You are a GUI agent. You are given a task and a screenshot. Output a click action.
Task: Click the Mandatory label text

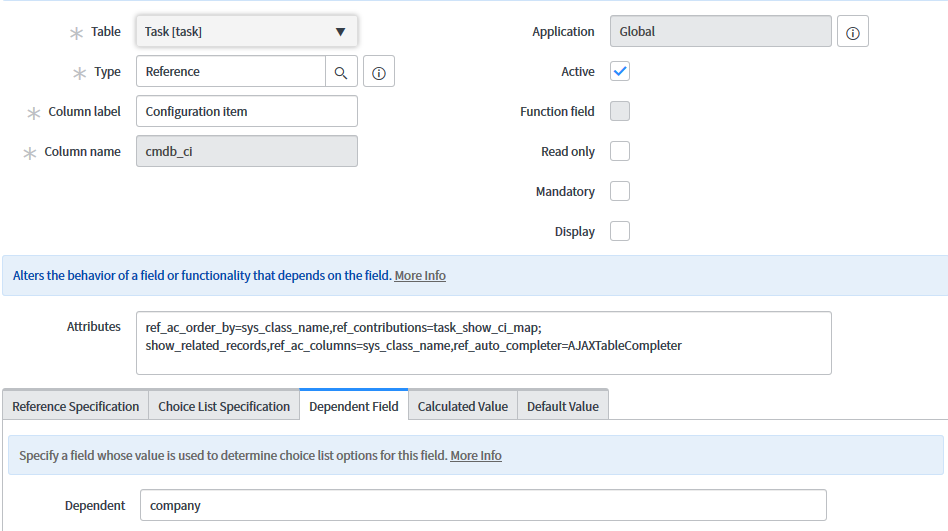pos(565,192)
